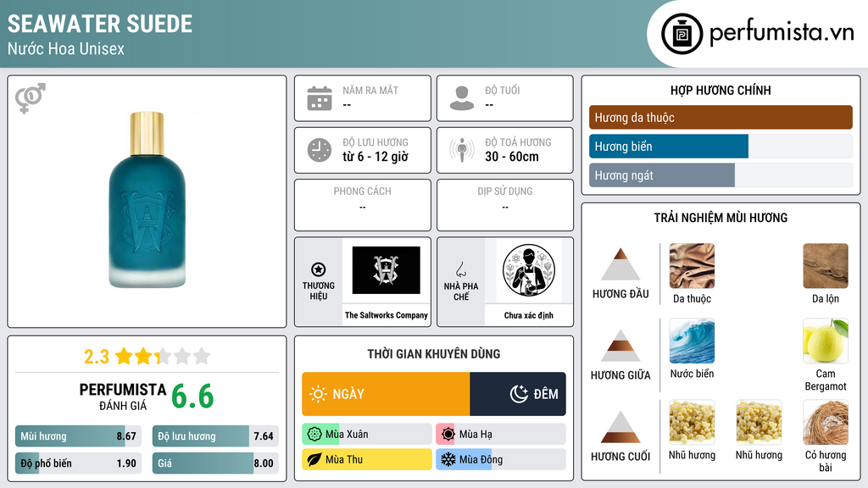Click the pyramid icon above Hương đầu
Screen dimensions: 868x488
[620, 264]
